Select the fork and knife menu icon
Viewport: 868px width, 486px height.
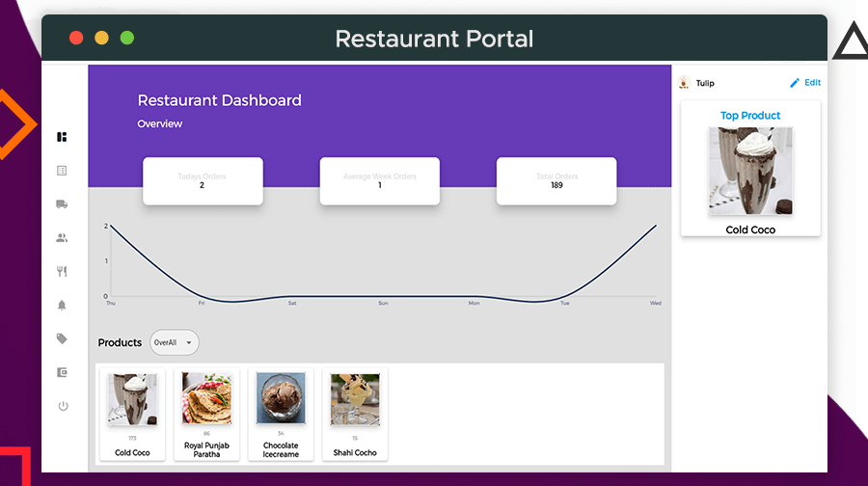[x=62, y=272]
